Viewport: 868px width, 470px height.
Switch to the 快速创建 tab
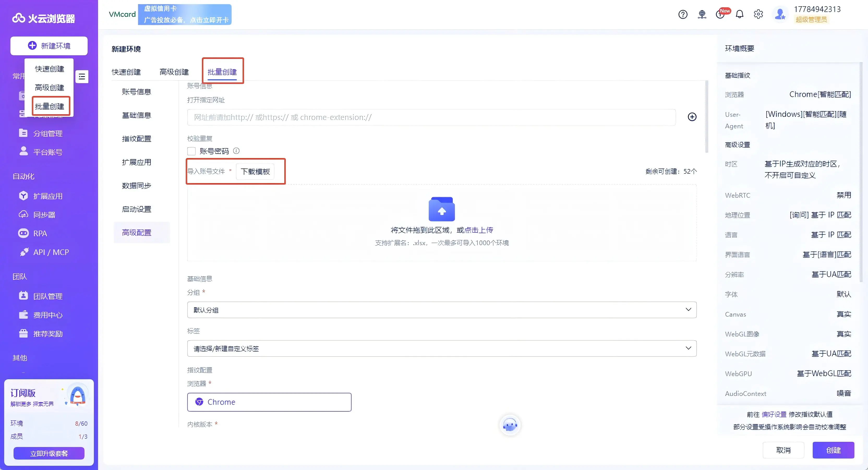(126, 72)
